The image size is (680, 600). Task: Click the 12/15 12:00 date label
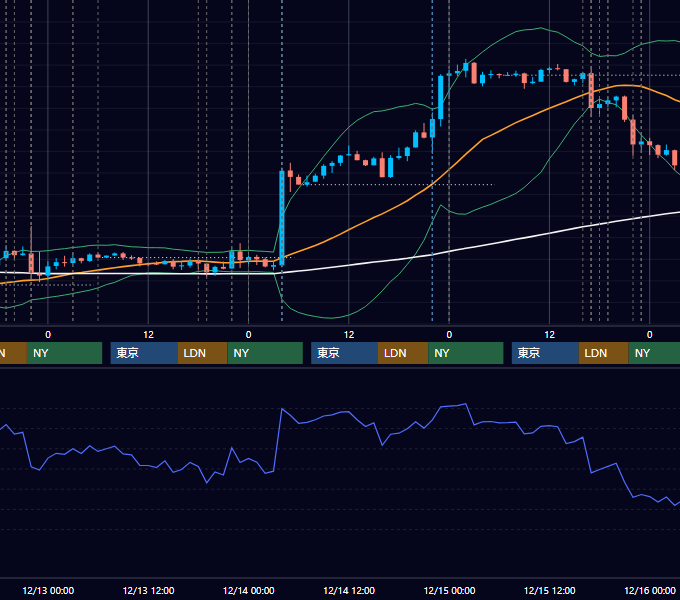tap(549, 590)
